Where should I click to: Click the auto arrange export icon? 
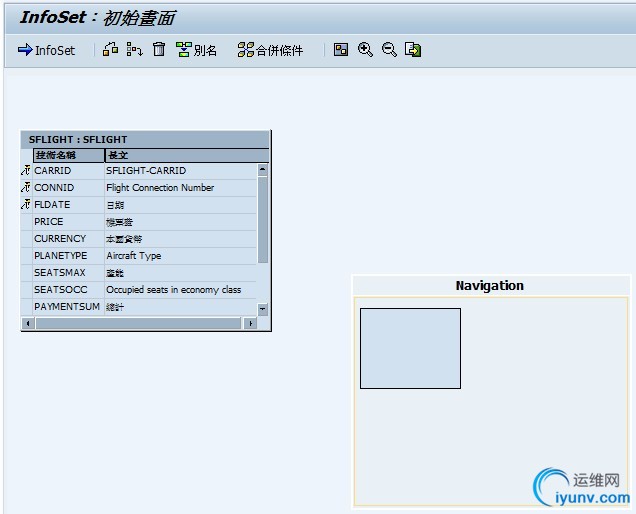(x=413, y=49)
